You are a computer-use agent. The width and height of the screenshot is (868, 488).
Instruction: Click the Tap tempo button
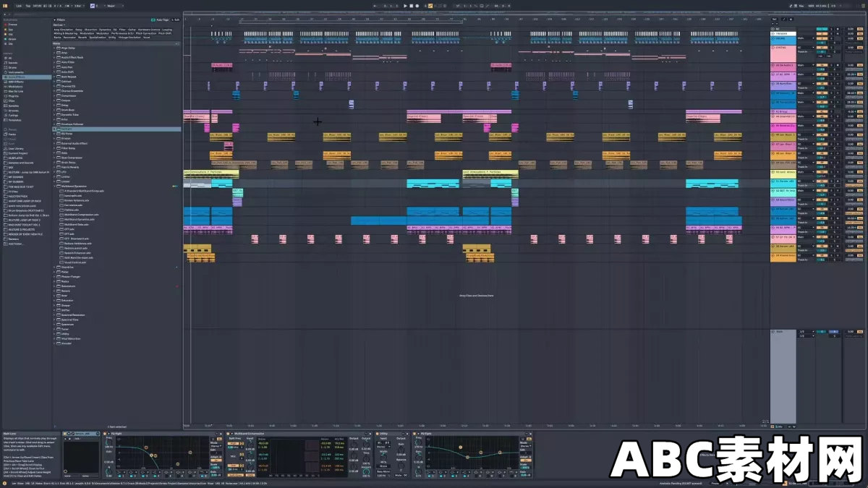pyautogui.click(x=27, y=5)
